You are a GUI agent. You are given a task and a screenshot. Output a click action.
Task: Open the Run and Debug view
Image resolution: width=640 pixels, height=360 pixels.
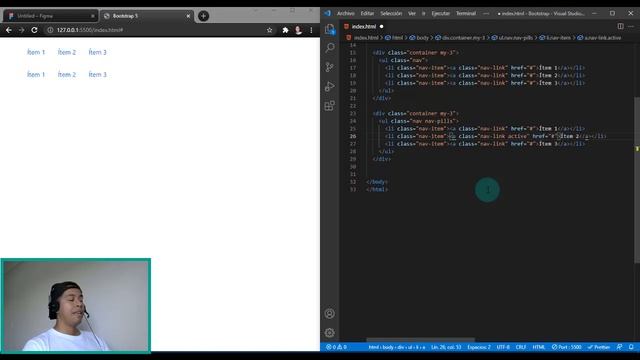point(330,86)
